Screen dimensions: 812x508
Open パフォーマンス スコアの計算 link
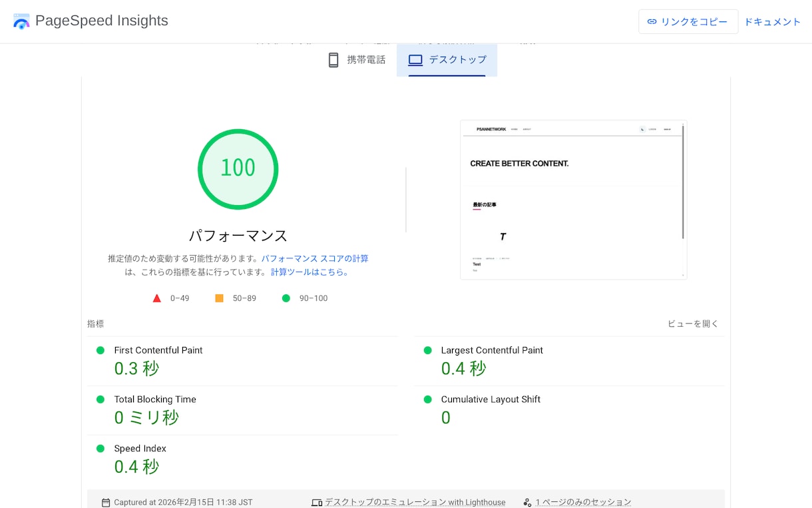[x=315, y=258]
